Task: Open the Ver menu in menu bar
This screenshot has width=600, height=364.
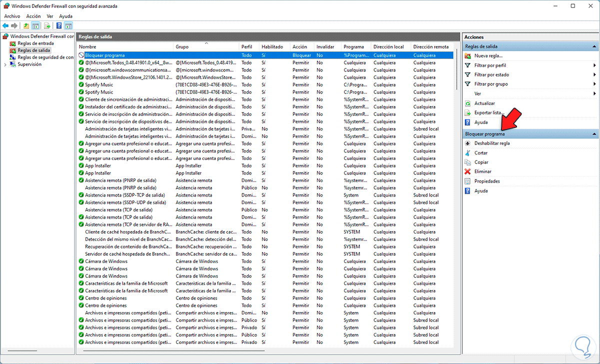Action: pyautogui.click(x=50, y=16)
